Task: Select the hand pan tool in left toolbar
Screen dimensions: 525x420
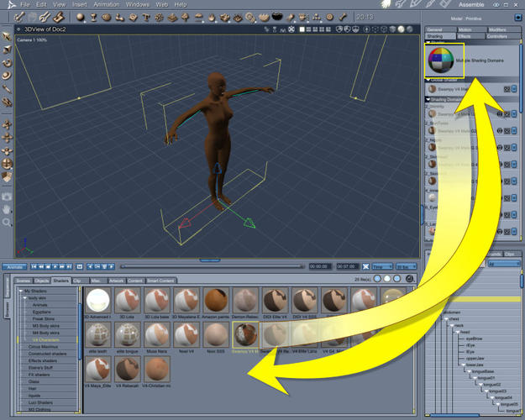Action: [x=7, y=210]
